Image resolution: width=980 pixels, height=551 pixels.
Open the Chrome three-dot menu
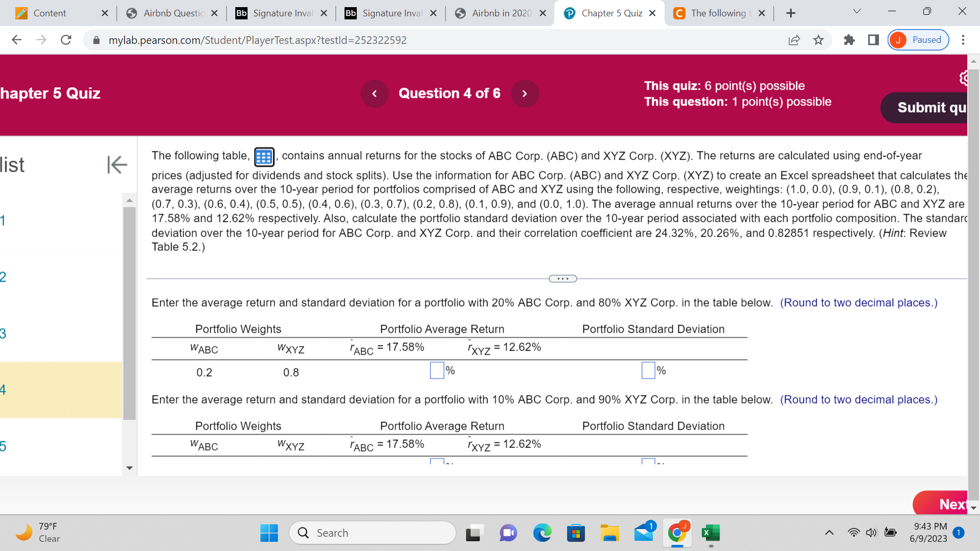pyautogui.click(x=964, y=40)
